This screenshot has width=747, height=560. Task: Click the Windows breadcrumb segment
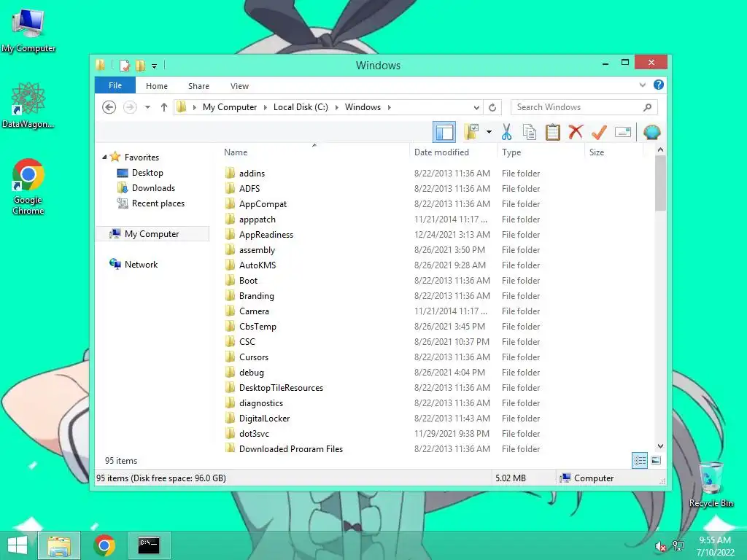[363, 107]
